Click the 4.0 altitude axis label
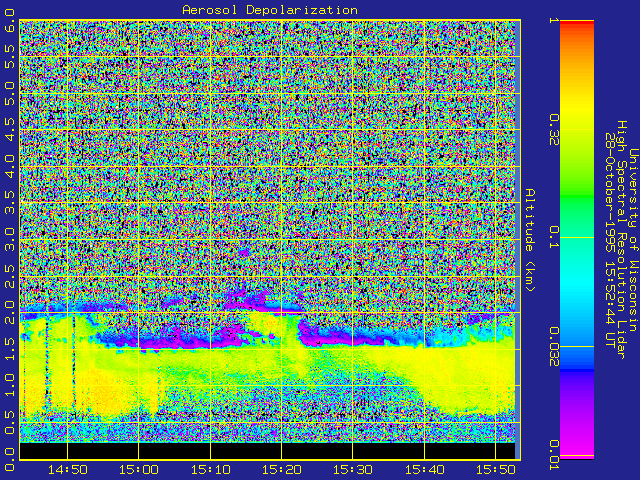 [x=10, y=167]
